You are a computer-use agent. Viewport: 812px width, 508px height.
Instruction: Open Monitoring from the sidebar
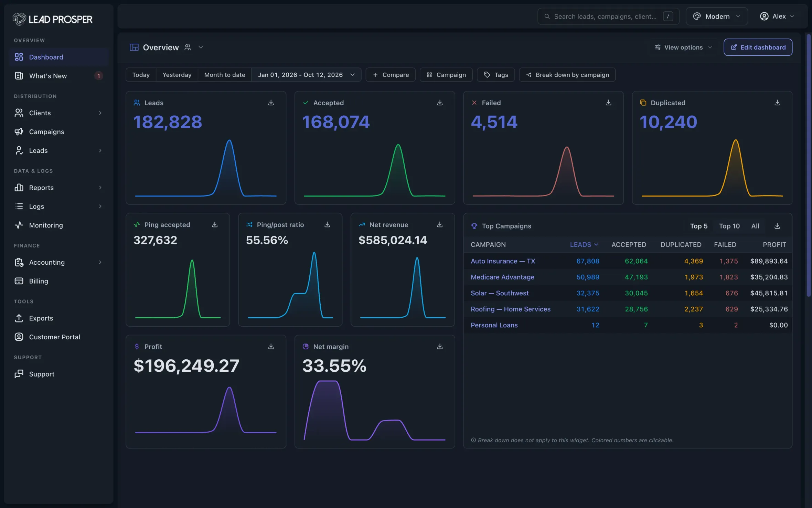point(58,225)
